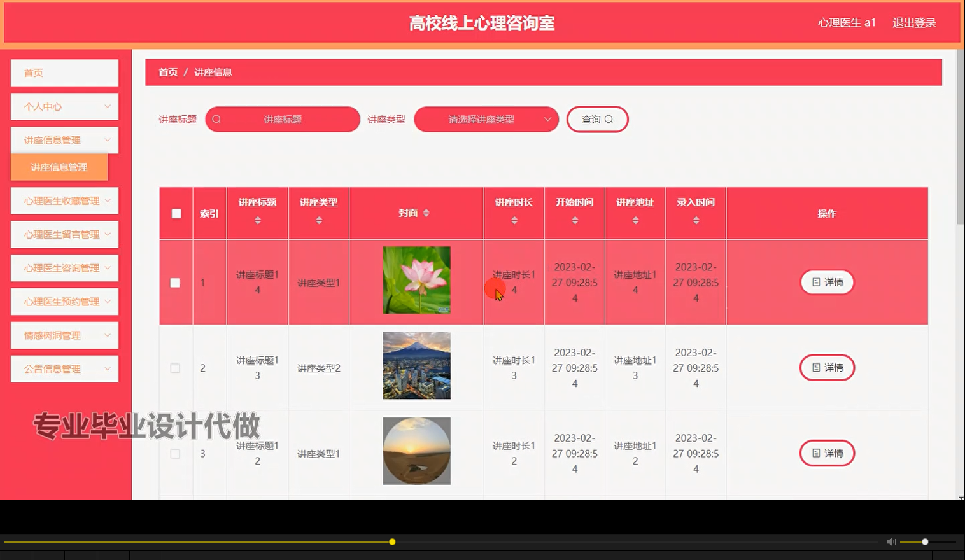Expand the 心理医生收藏管理 menu
The width and height of the screenshot is (965, 560).
pos(64,200)
